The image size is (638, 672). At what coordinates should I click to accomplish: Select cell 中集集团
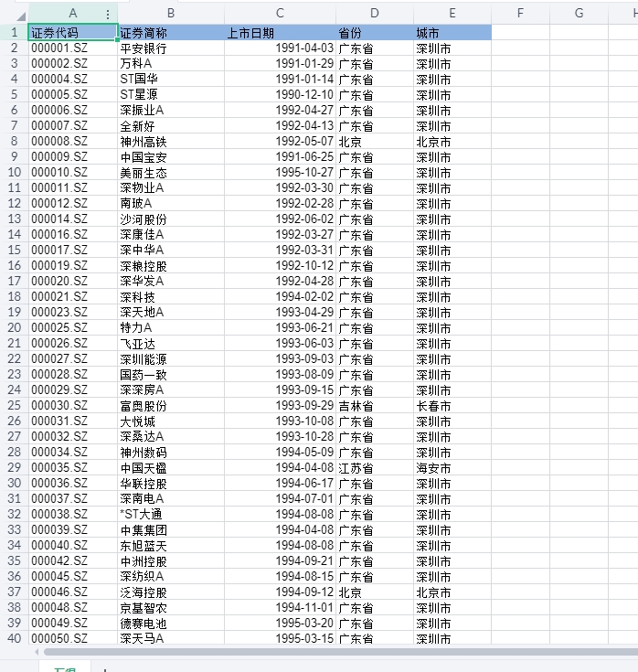click(x=171, y=529)
